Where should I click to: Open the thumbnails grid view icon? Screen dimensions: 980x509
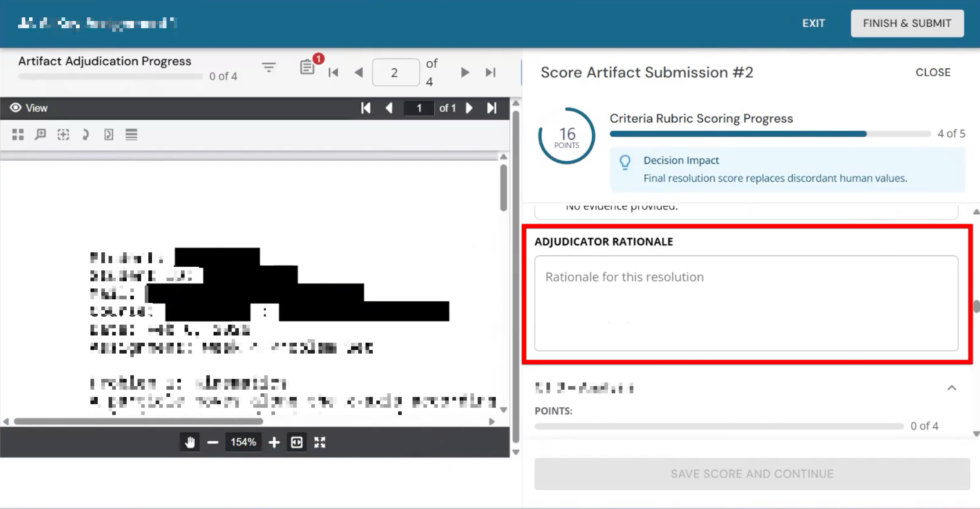(18, 134)
